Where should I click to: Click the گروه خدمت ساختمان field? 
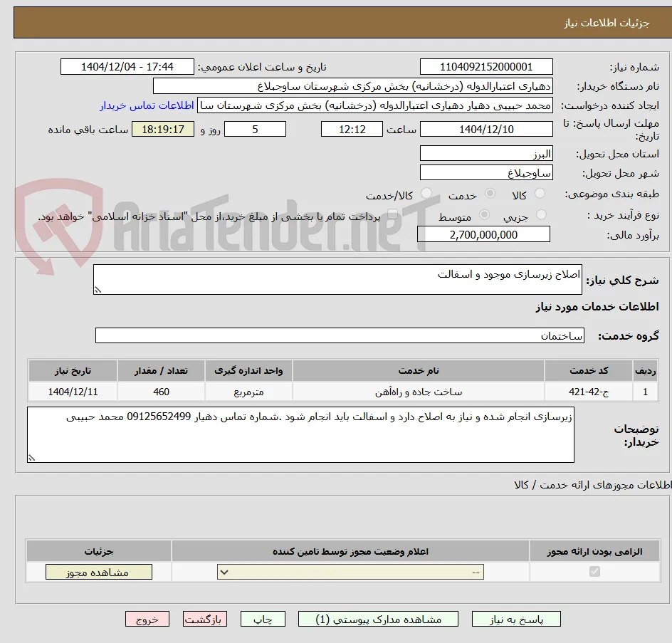click(340, 335)
